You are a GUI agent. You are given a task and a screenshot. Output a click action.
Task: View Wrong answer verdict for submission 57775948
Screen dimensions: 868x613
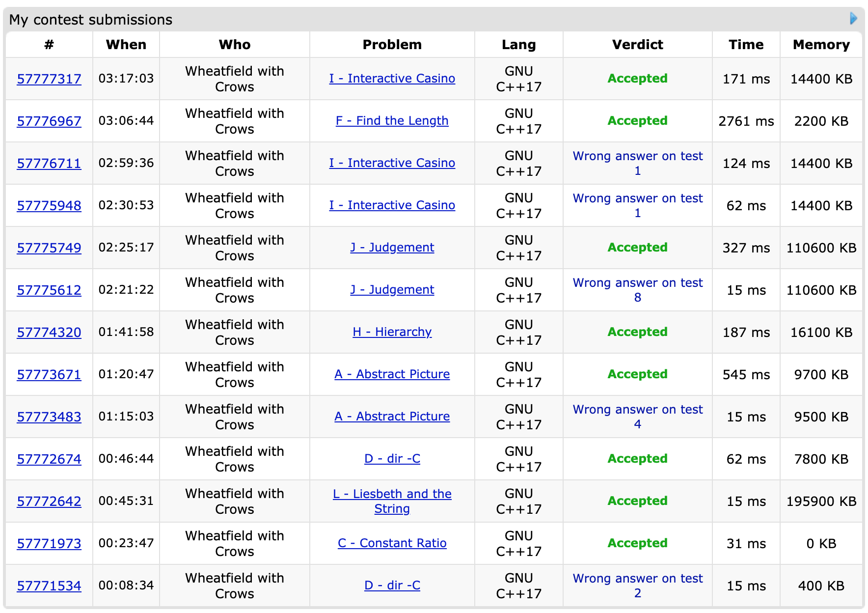637,205
